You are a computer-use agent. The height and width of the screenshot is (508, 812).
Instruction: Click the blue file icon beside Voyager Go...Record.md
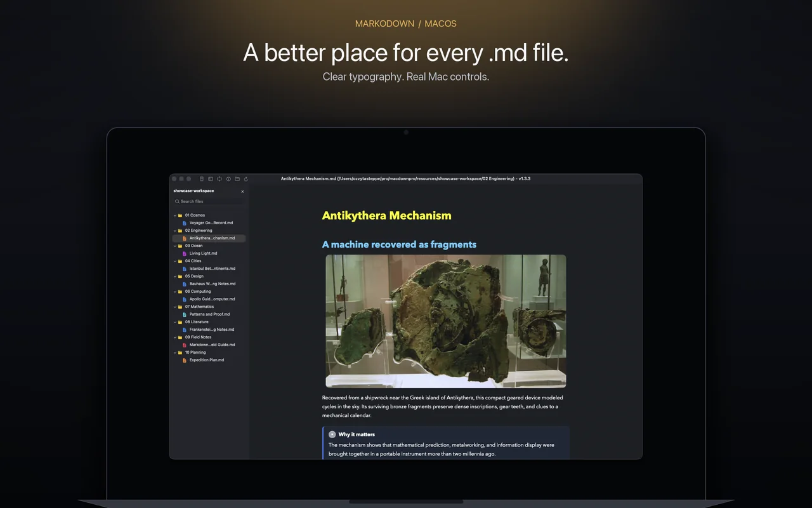[185, 223]
